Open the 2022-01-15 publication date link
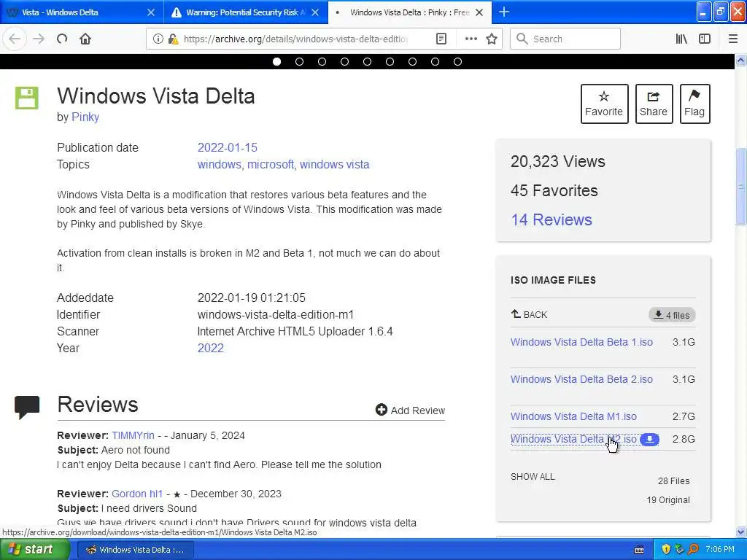 click(228, 147)
